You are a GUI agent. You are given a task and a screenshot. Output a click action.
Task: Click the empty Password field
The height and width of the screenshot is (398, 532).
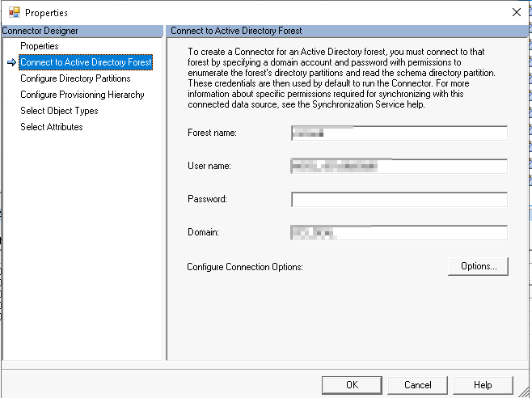coord(399,199)
